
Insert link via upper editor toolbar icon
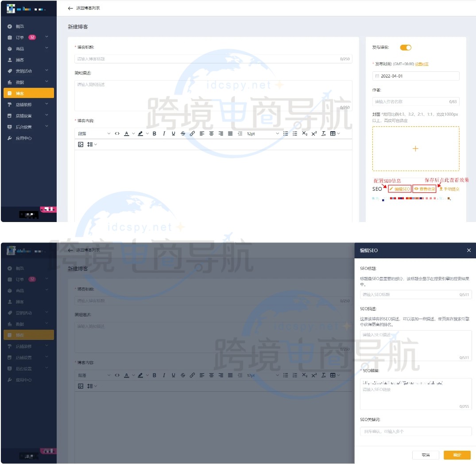pos(192,133)
